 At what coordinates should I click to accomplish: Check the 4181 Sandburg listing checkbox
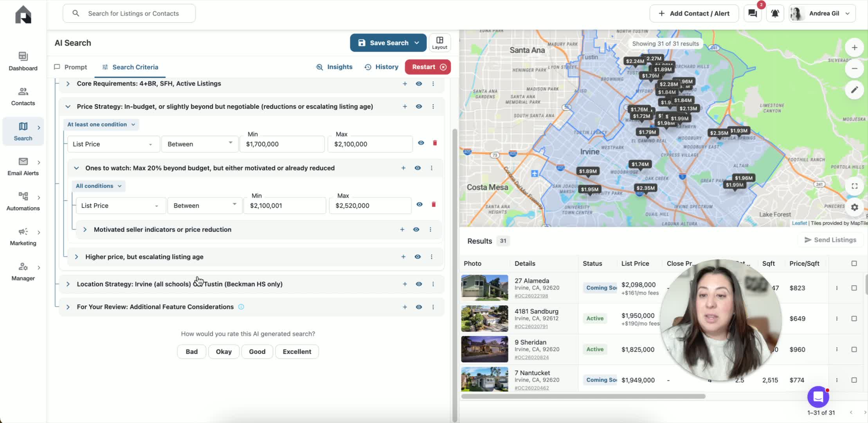click(854, 319)
